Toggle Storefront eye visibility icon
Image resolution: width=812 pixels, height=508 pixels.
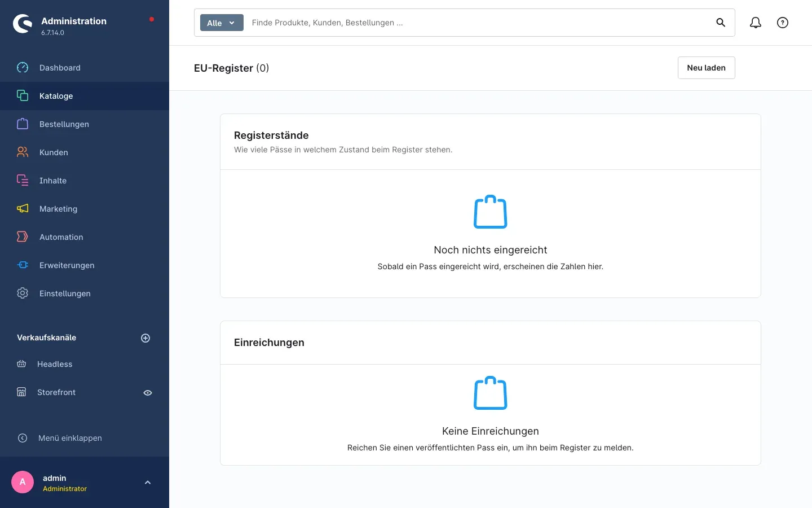pos(148,393)
